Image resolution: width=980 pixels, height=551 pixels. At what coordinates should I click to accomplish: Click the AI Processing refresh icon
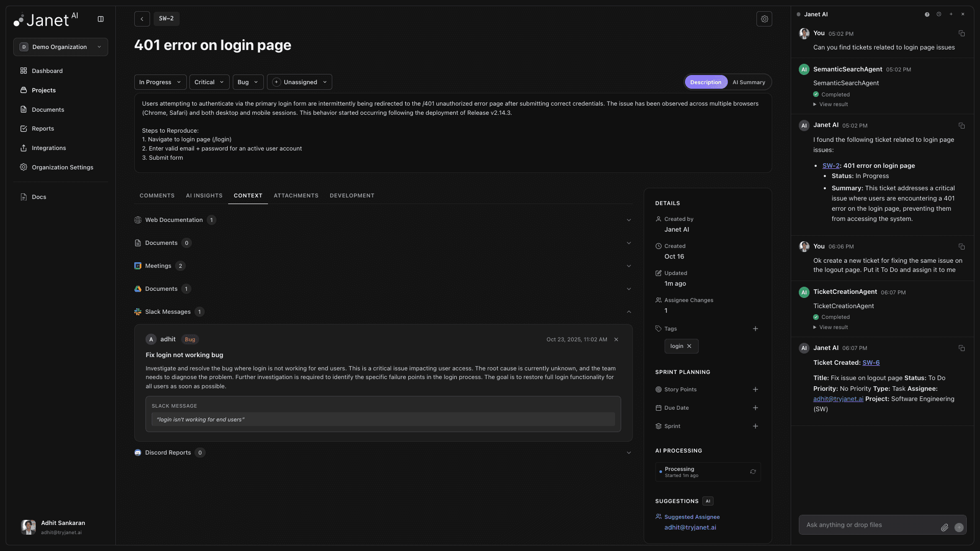point(753,472)
